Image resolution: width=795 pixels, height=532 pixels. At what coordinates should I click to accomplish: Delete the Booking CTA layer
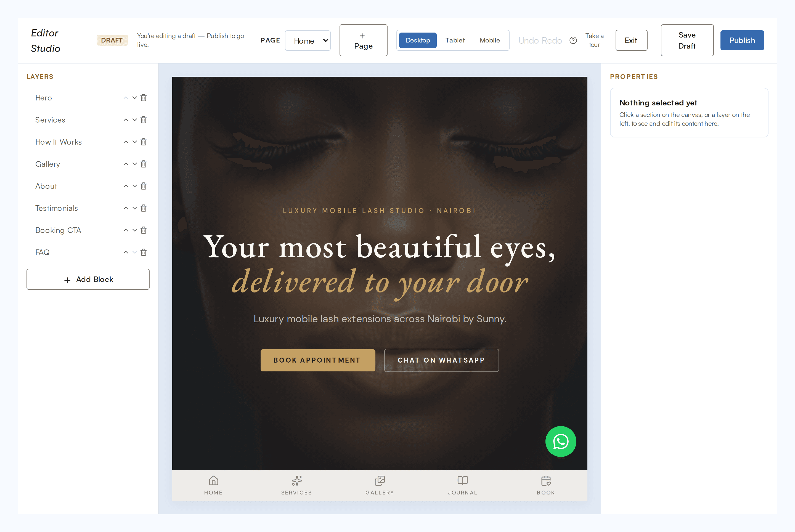144,230
